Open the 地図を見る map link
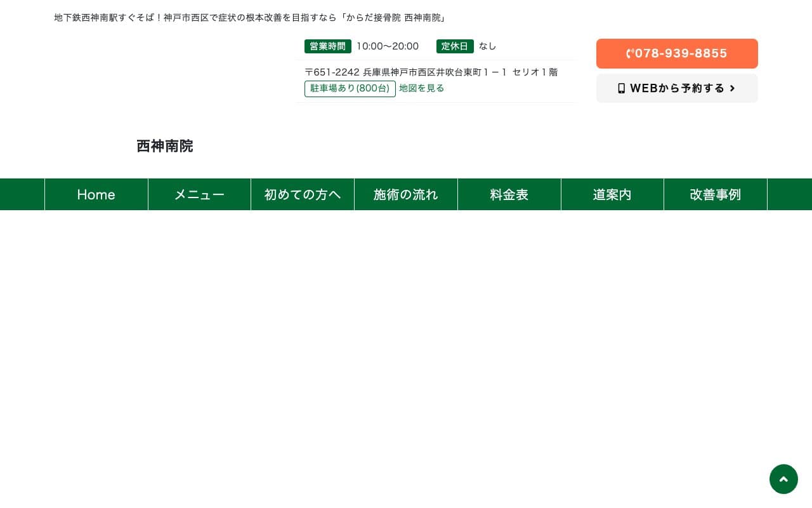Image resolution: width=812 pixels, height=508 pixels. 421,88
